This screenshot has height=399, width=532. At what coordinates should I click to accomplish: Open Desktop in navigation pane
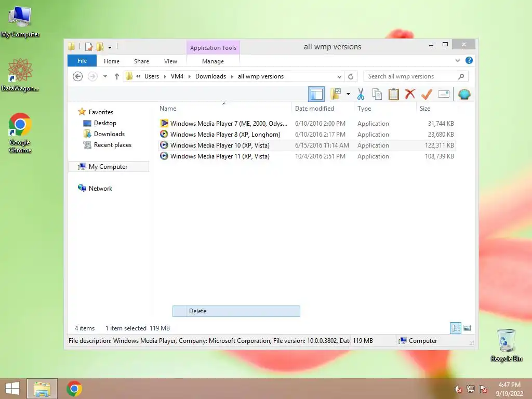(105, 123)
